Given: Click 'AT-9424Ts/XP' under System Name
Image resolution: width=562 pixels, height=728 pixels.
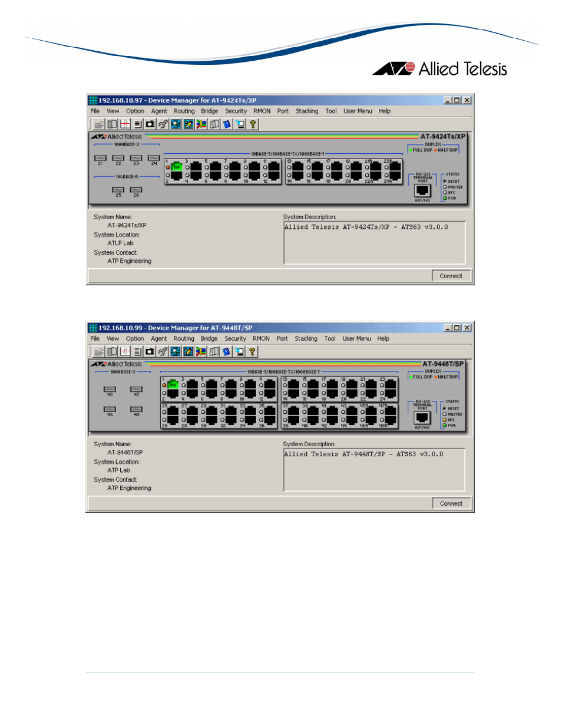Looking at the screenshot, I should tap(127, 226).
